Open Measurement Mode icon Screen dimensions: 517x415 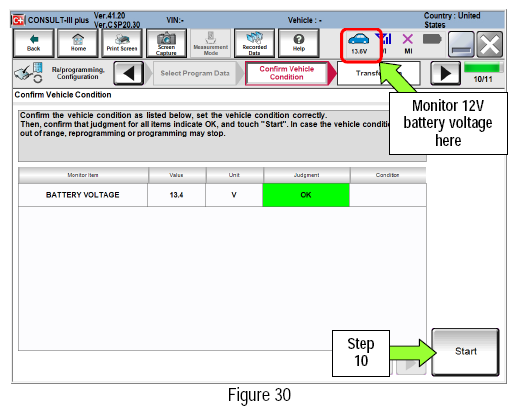[211, 43]
